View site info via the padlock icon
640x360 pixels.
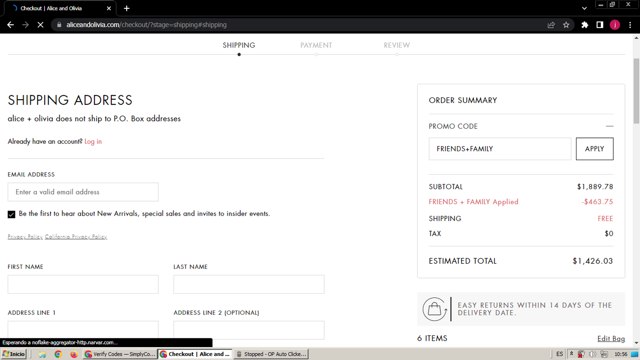pyautogui.click(x=59, y=25)
